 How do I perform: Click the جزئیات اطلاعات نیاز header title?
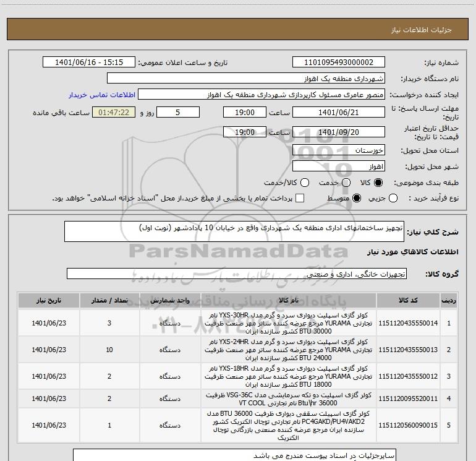coord(422,30)
